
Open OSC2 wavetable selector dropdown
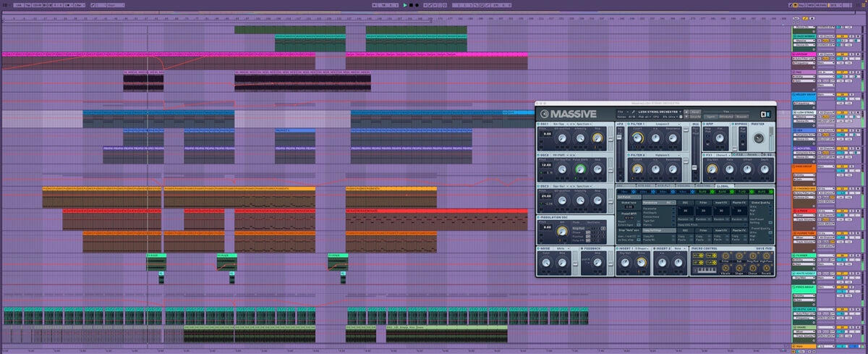[560, 155]
